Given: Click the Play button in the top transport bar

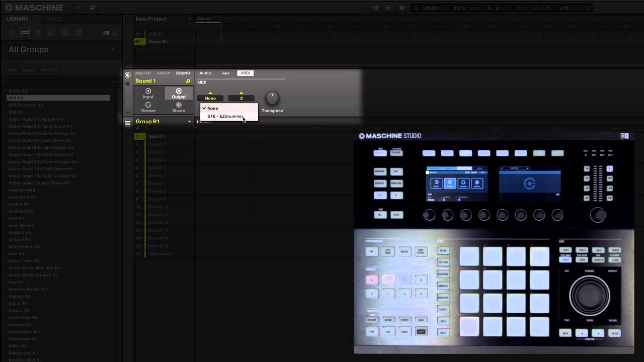Looking at the screenshot, I should click(388, 8).
